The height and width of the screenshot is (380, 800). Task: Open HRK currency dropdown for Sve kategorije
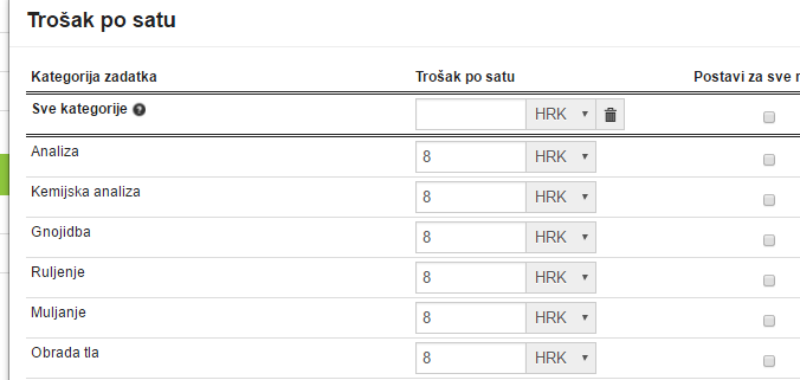click(561, 115)
